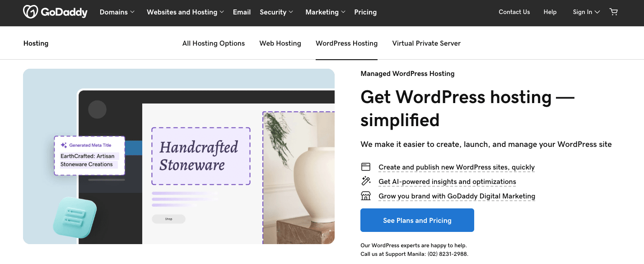Select the Web Hosting tab

(280, 43)
